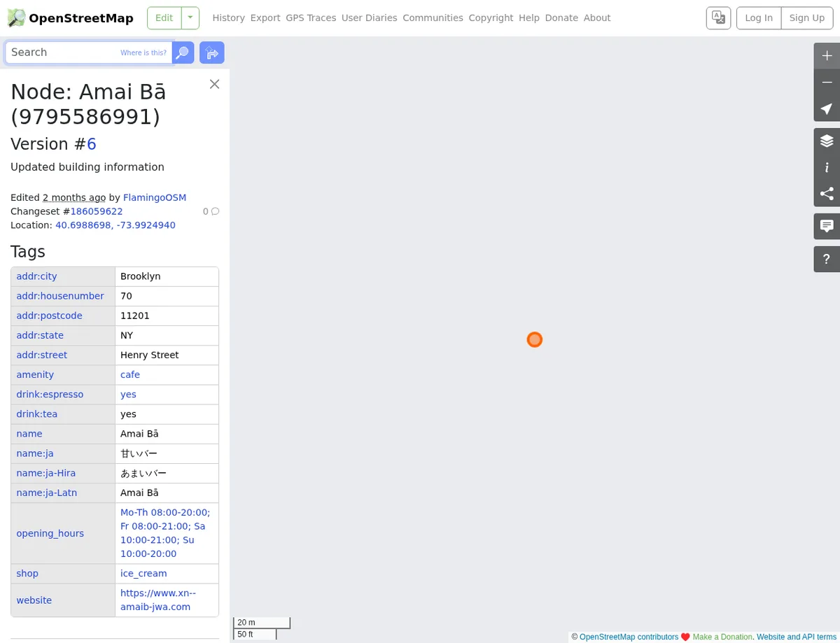Click the '2 months ago' edited timestamp
The image size is (840, 643).
pyautogui.click(x=74, y=197)
